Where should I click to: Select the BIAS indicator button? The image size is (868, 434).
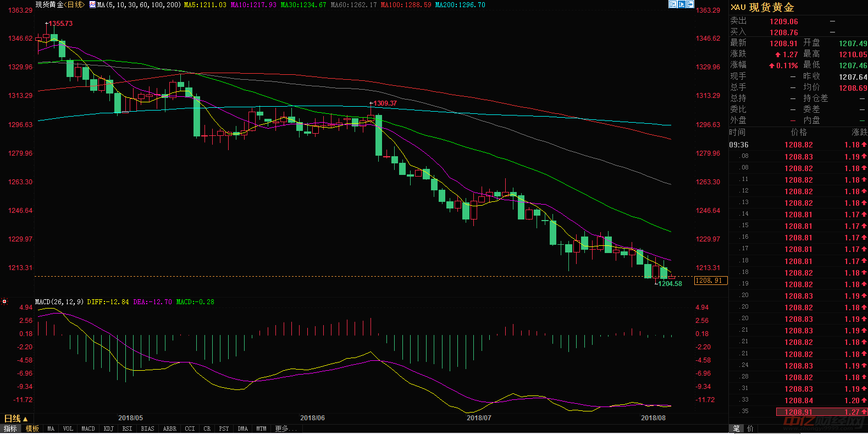(147, 428)
